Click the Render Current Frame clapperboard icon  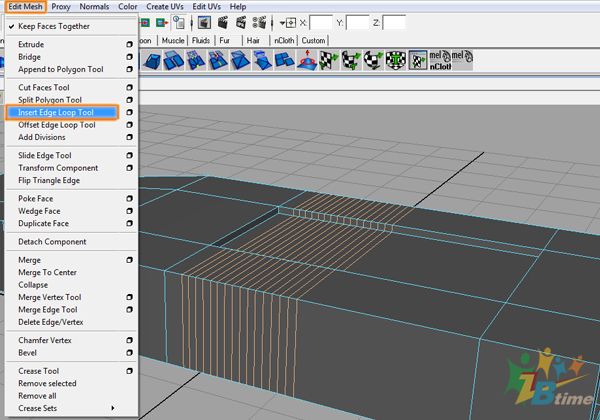click(223, 23)
